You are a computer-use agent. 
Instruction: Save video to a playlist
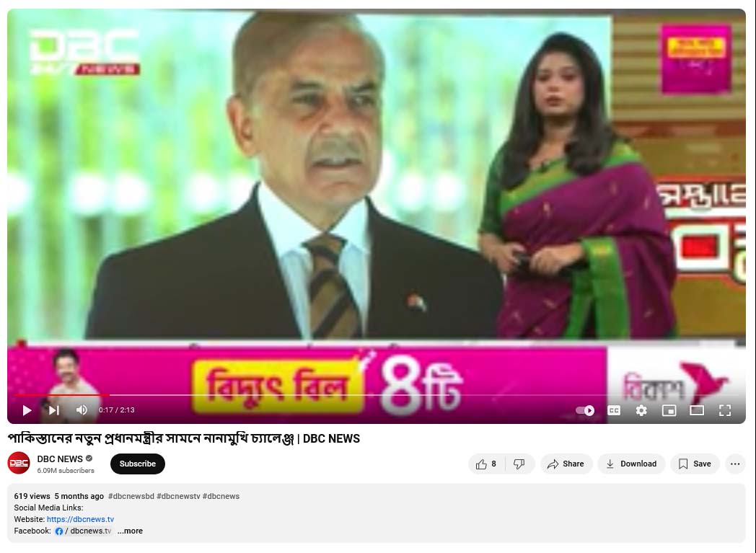[695, 464]
